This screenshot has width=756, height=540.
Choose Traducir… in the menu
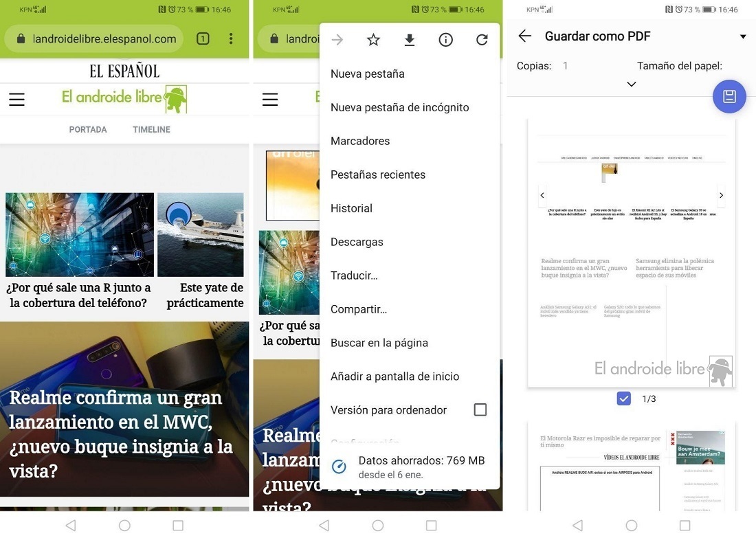point(409,275)
